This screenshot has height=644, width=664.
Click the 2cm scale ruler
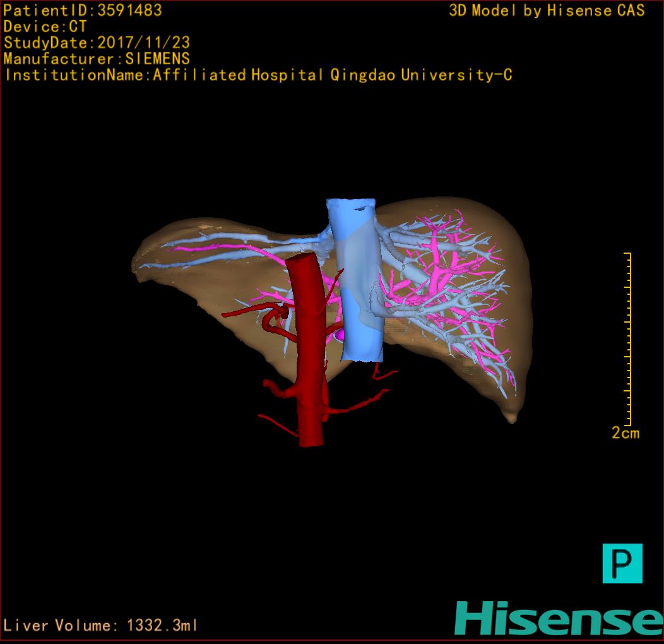[x=627, y=339]
